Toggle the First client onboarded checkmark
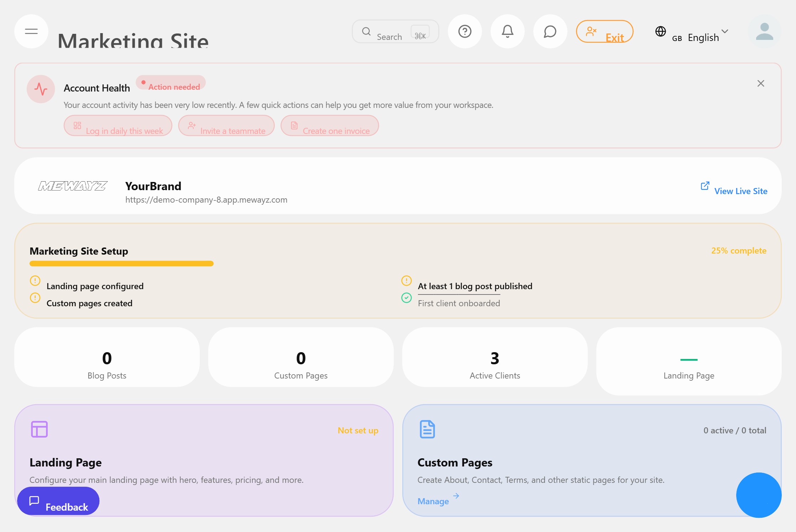The image size is (796, 532). (406, 298)
